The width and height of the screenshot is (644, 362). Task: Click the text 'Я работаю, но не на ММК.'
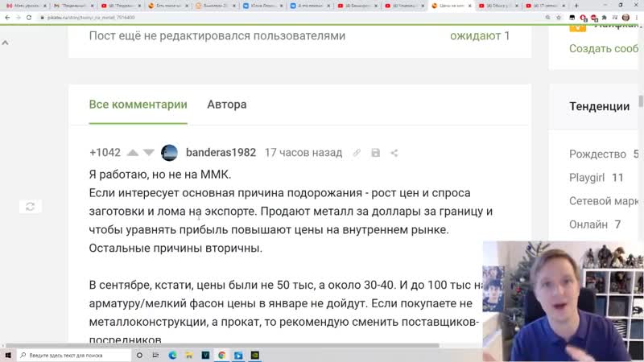tap(160, 175)
